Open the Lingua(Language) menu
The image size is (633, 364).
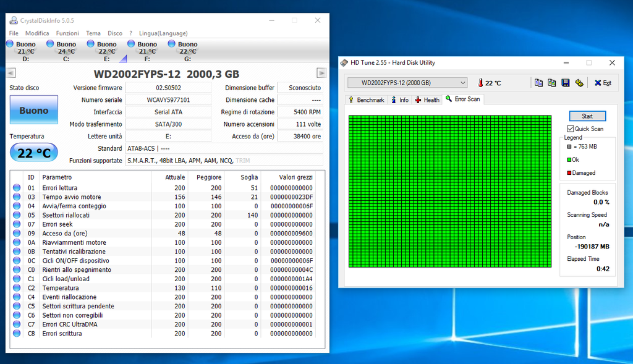point(163,33)
